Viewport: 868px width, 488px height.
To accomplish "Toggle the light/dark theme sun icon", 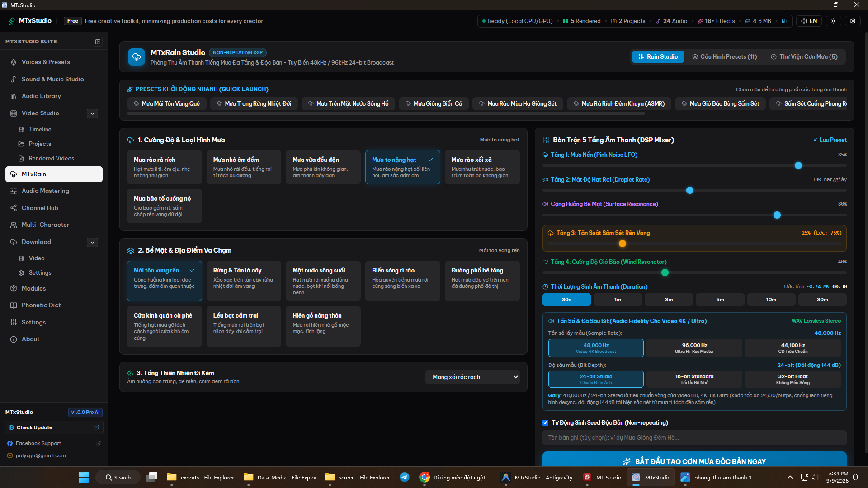I will tap(833, 21).
